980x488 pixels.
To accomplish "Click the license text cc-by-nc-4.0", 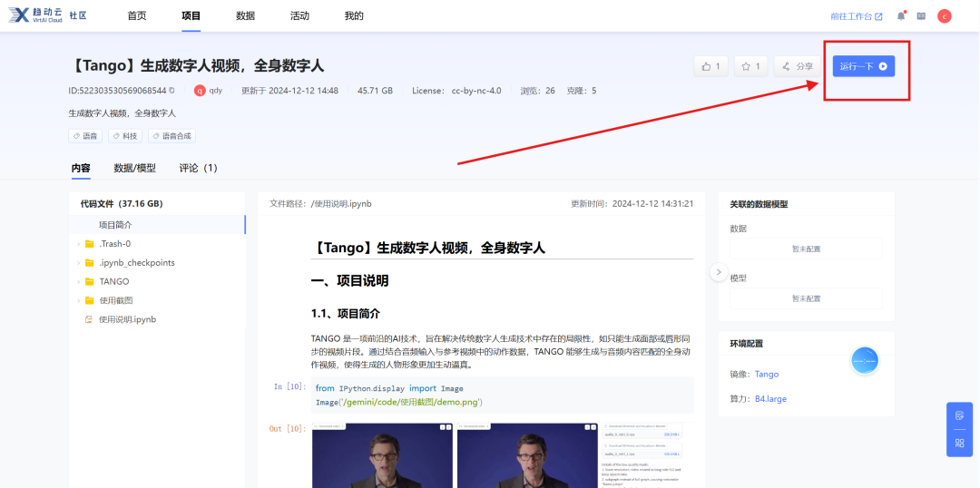I will [476, 91].
